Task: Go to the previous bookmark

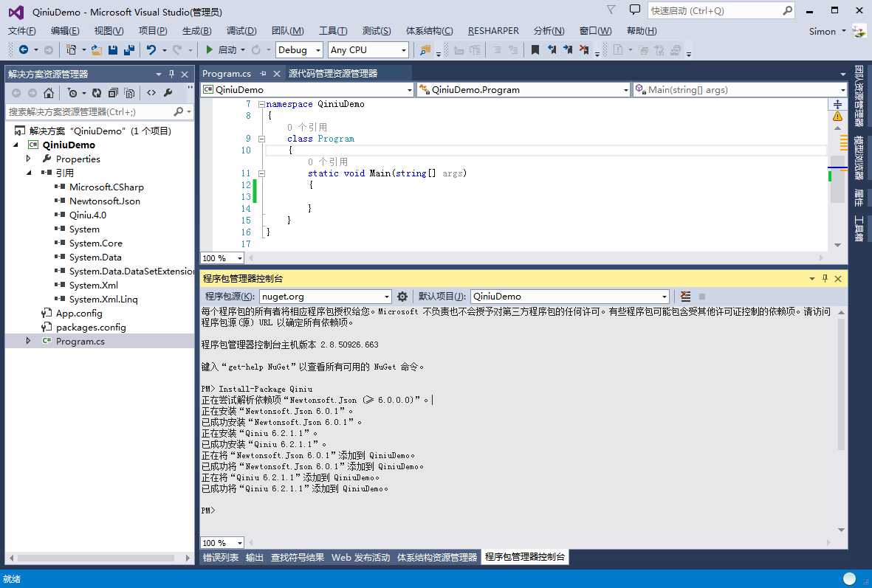Action: coord(552,50)
